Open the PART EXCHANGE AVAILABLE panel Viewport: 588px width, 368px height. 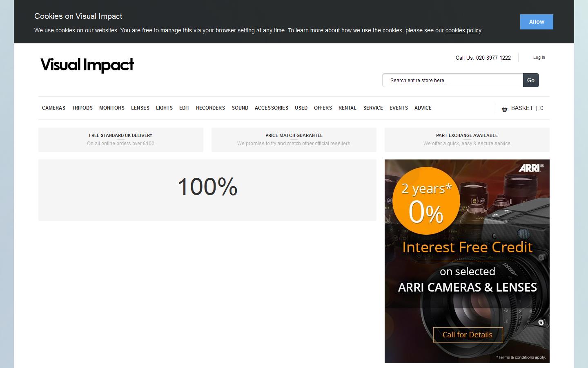[x=467, y=139]
